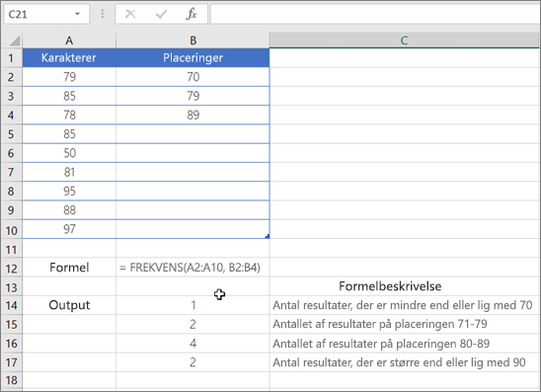
Task: Select cell B2 with value 70
Action: (193, 77)
